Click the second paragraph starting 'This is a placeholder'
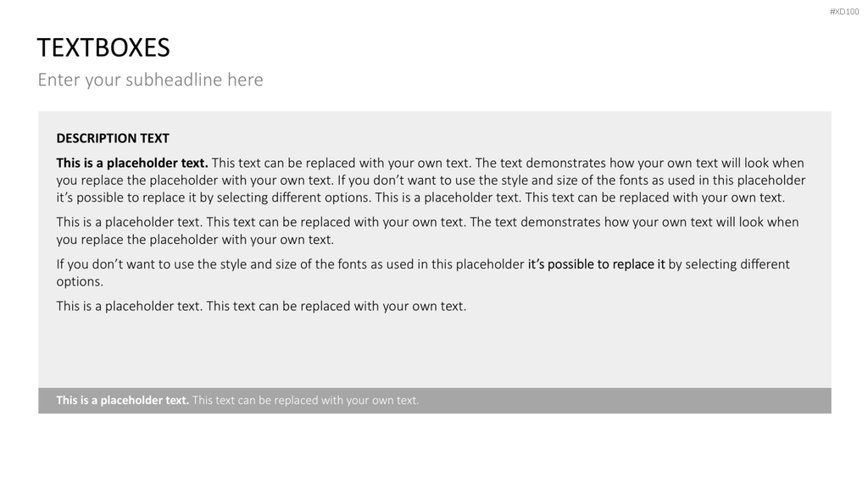This screenshot has height=488, width=868. 427,230
